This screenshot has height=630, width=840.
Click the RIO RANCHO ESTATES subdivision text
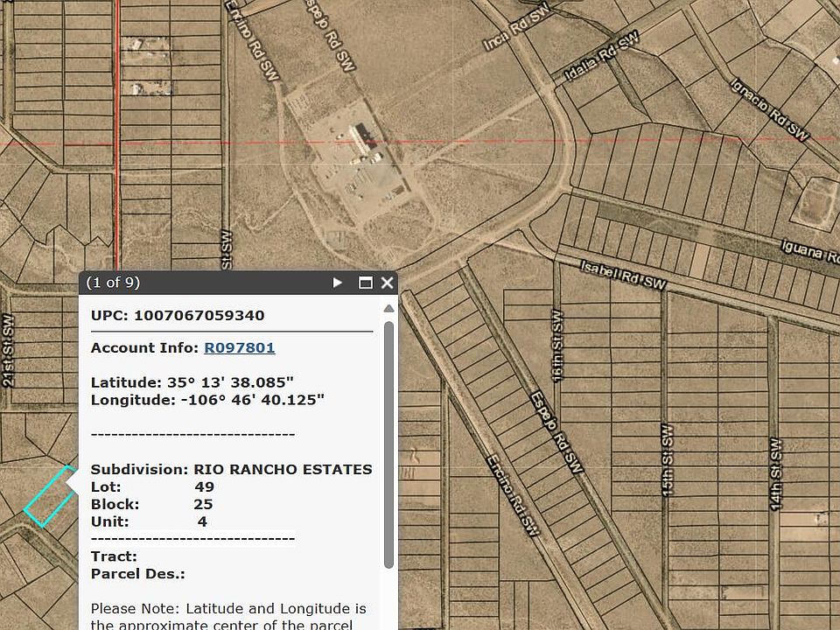click(282, 469)
